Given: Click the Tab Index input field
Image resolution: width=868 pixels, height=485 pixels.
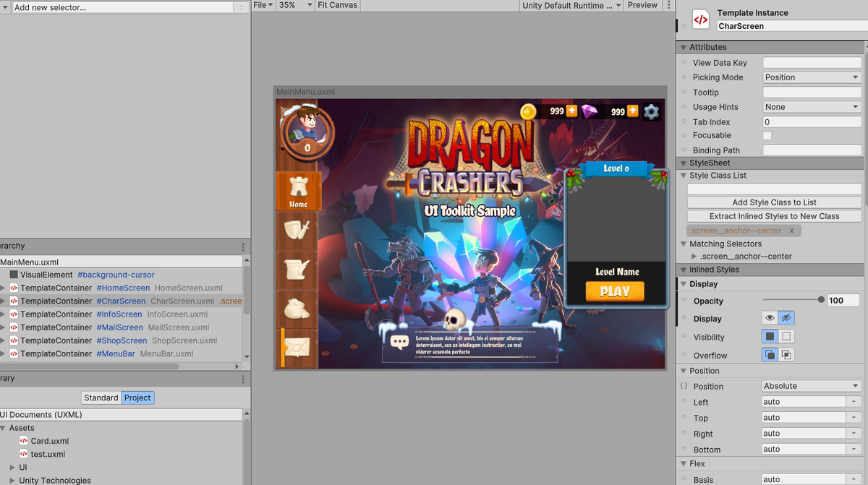Looking at the screenshot, I should [x=812, y=122].
